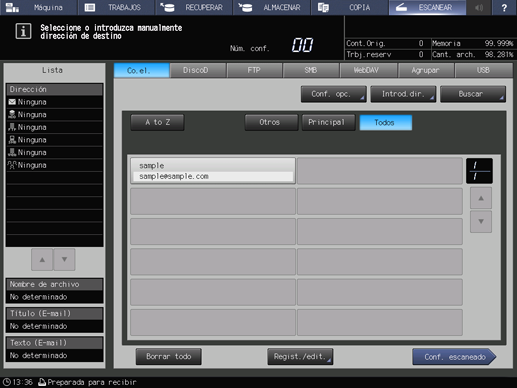The image size is (517, 388).
Task: Page down in the address list
Action: pos(481,221)
